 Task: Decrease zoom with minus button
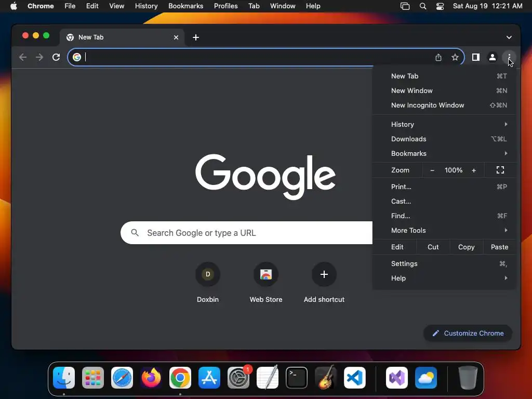432,170
